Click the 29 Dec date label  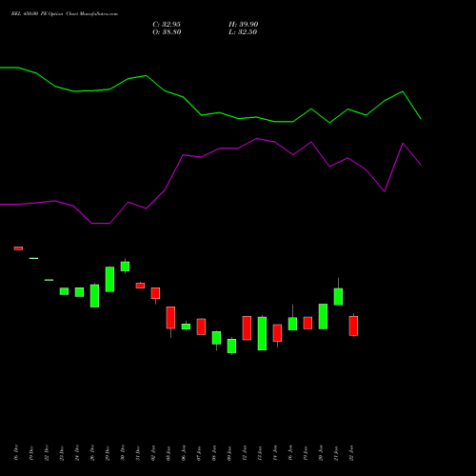tap(108, 453)
